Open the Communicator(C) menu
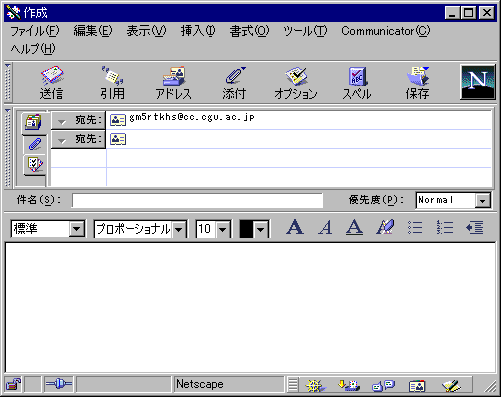Viewport: 501px width, 397px height. tap(386, 31)
